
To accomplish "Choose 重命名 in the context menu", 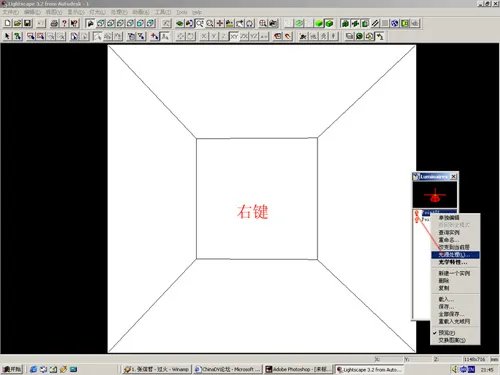I will pos(455,240).
